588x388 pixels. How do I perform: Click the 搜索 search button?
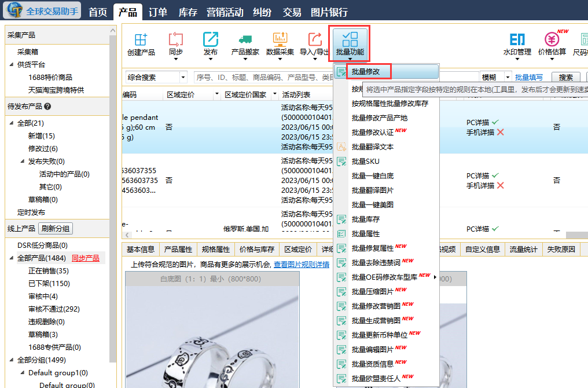[566, 77]
